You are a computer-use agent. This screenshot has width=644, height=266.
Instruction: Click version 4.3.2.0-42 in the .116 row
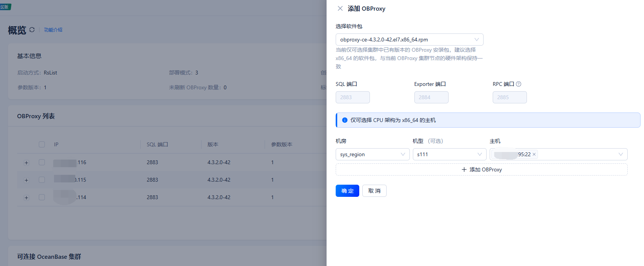tap(219, 162)
